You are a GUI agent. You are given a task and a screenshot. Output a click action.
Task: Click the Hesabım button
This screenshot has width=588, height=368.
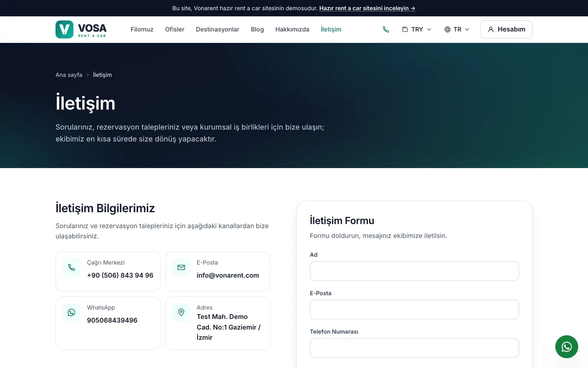click(506, 29)
